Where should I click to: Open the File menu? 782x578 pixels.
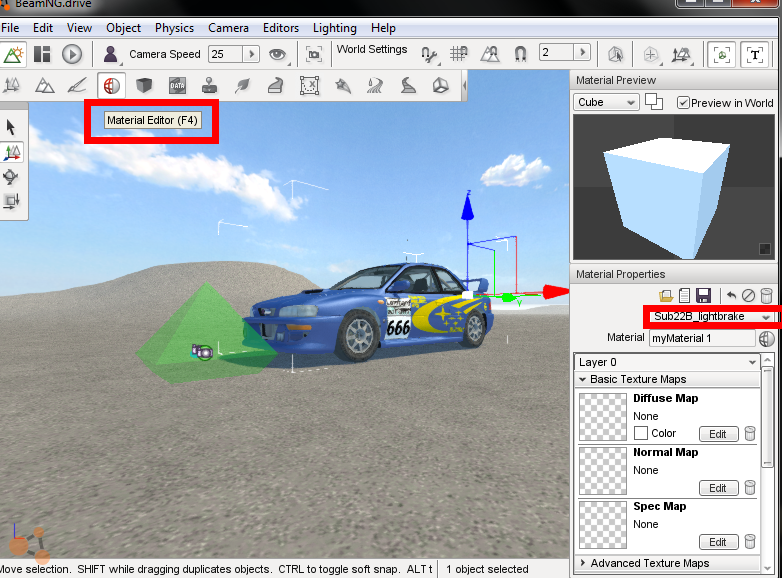pyautogui.click(x=10, y=28)
